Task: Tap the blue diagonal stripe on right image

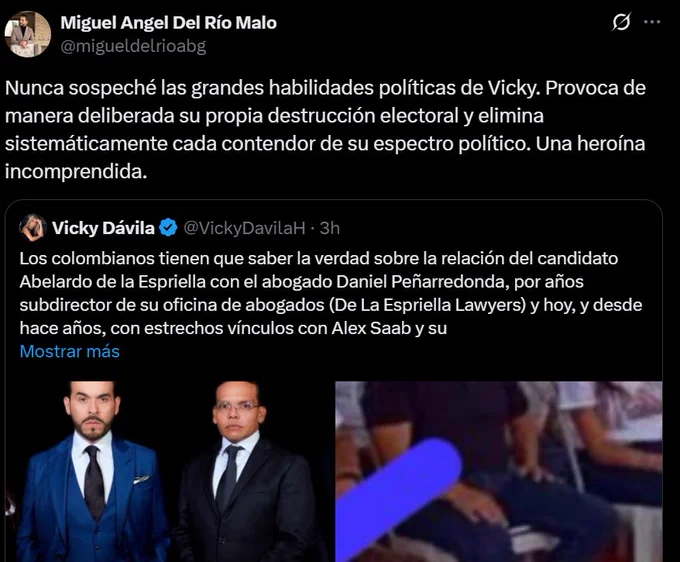Action: pyautogui.click(x=398, y=498)
